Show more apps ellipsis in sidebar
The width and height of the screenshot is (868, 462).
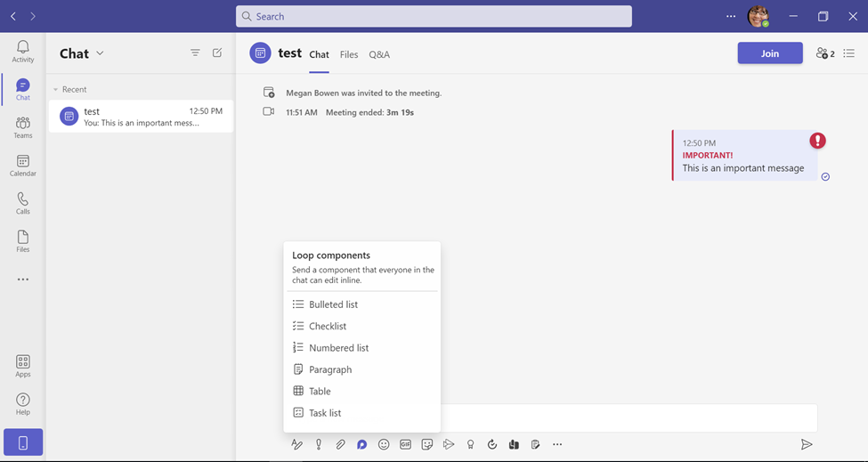22,280
